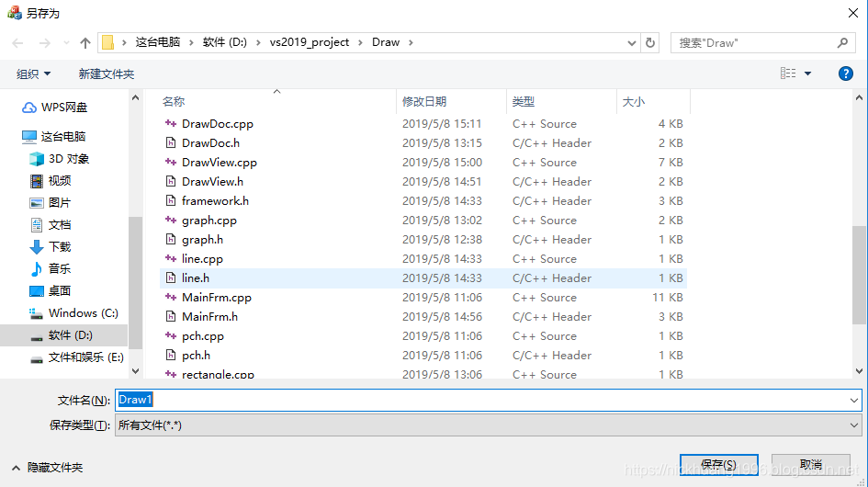868x487 pixels.
Task: Select the file framework.h
Action: (x=215, y=201)
